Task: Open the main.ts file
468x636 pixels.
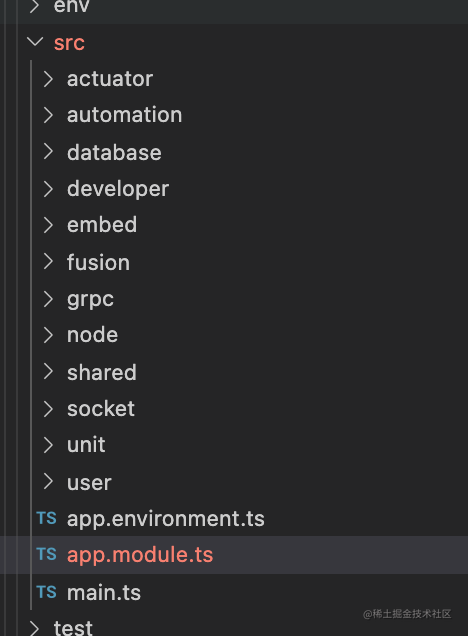Action: 104,593
